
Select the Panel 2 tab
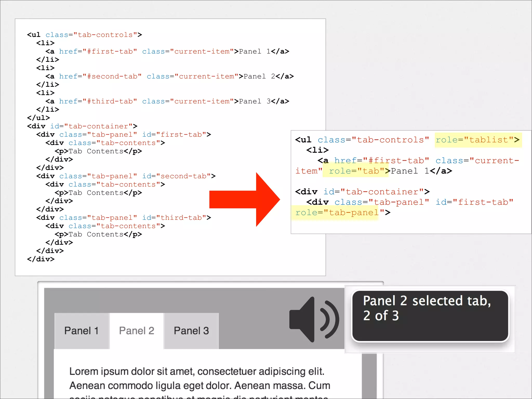pyautogui.click(x=137, y=331)
